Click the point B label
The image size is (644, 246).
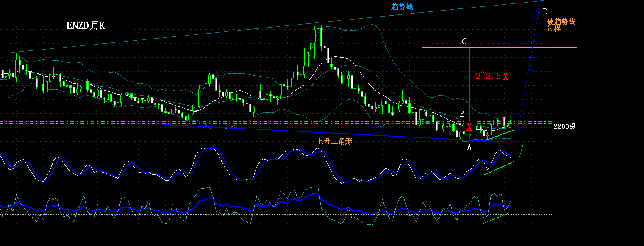pyautogui.click(x=462, y=113)
